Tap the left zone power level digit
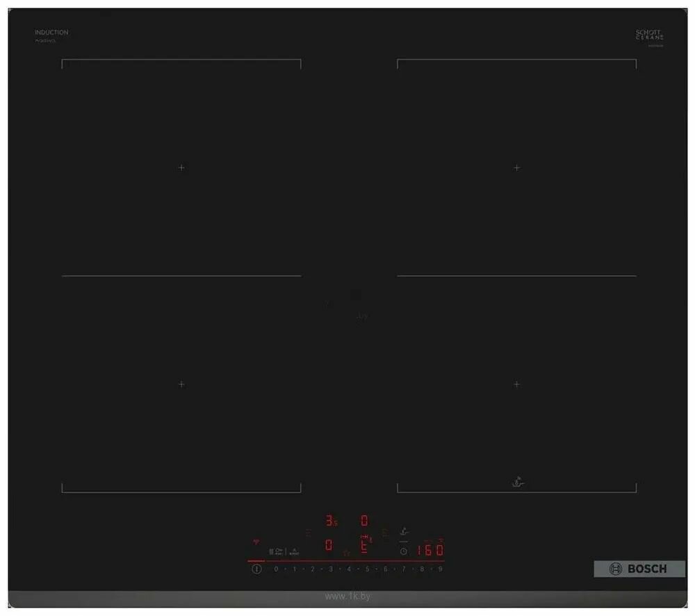 pyautogui.click(x=329, y=545)
